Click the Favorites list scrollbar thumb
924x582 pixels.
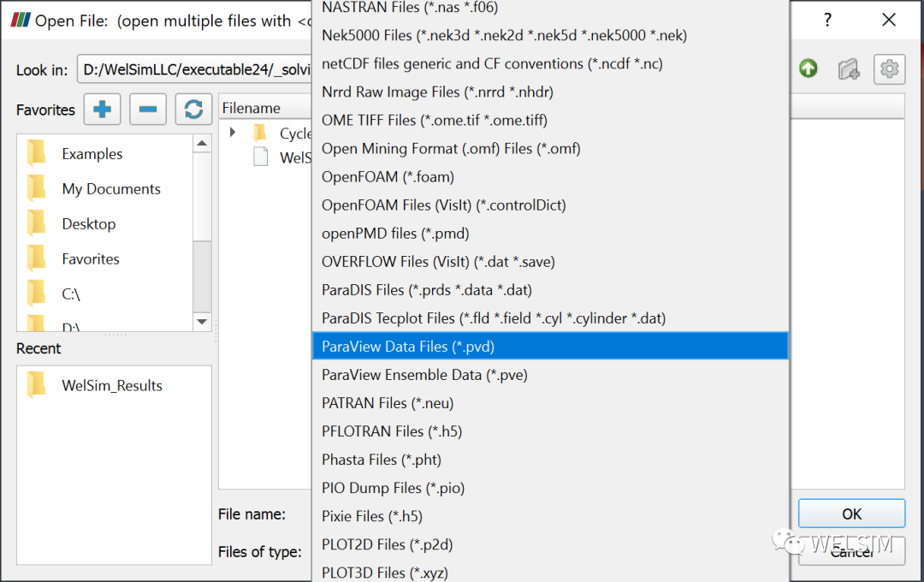tap(202, 196)
